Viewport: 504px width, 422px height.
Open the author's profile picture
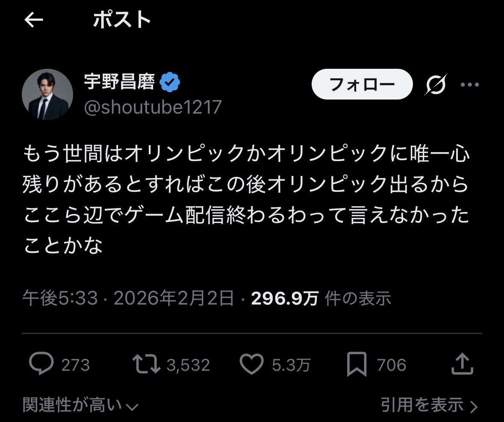click(47, 94)
